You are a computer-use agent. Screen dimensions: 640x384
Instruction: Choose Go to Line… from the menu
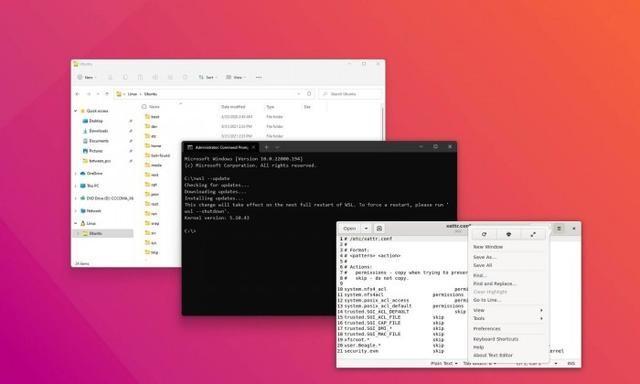[487, 300]
